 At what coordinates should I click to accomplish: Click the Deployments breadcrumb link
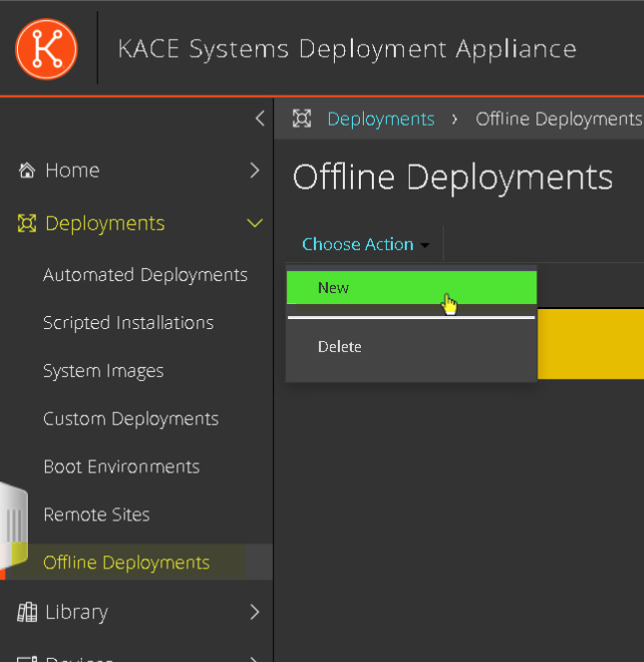tap(381, 119)
